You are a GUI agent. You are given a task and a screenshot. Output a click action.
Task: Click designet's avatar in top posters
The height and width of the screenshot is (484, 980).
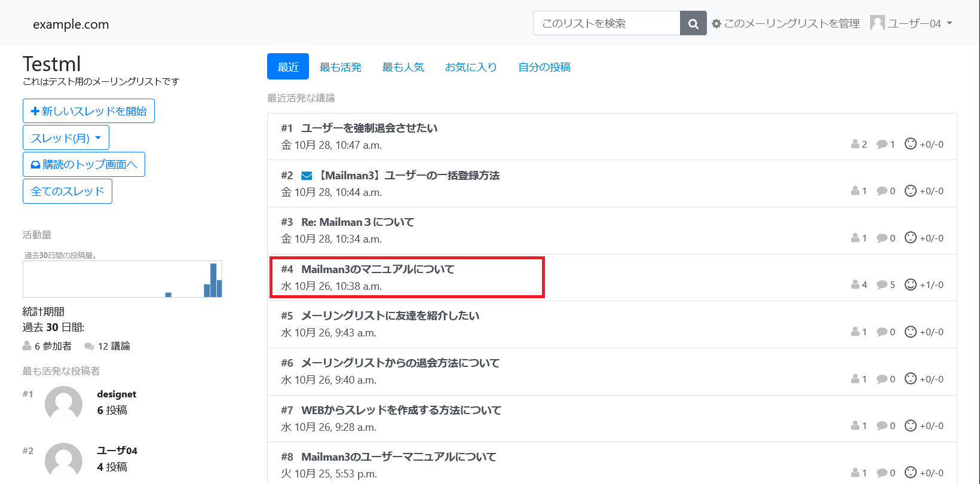[63, 404]
